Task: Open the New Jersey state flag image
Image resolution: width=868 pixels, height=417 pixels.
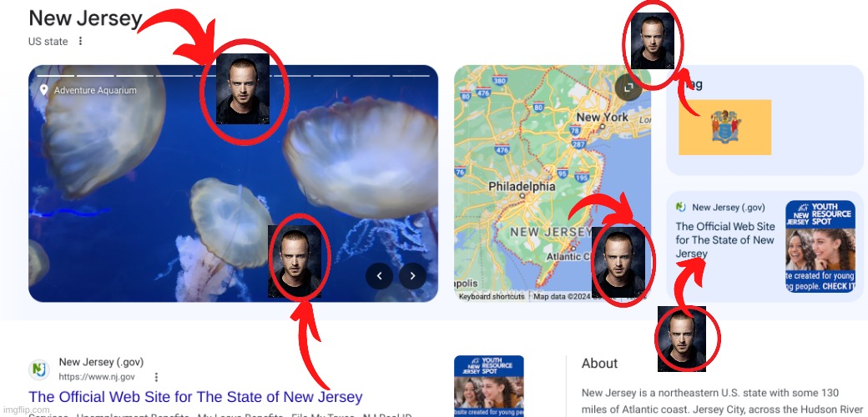Action: coord(724,128)
